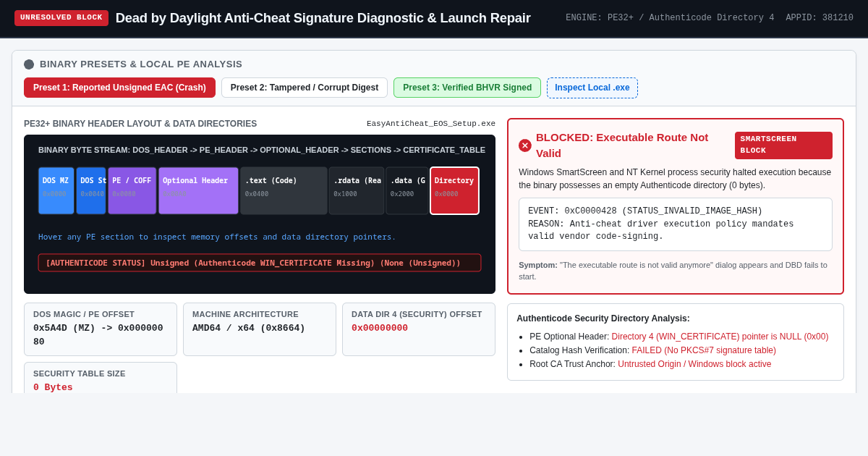
Task: Click the ENGINE: PE32+ header text
Action: point(670,18)
